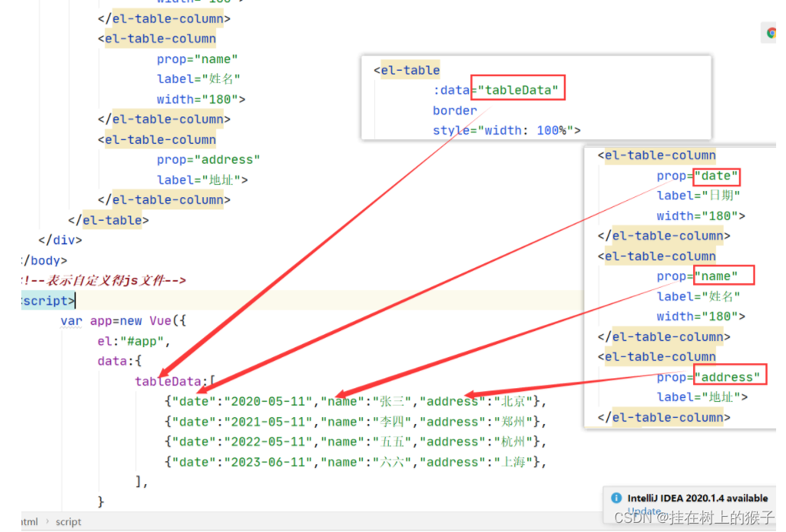
Task: Open the Chrome browser preview icon
Action: pos(771,33)
